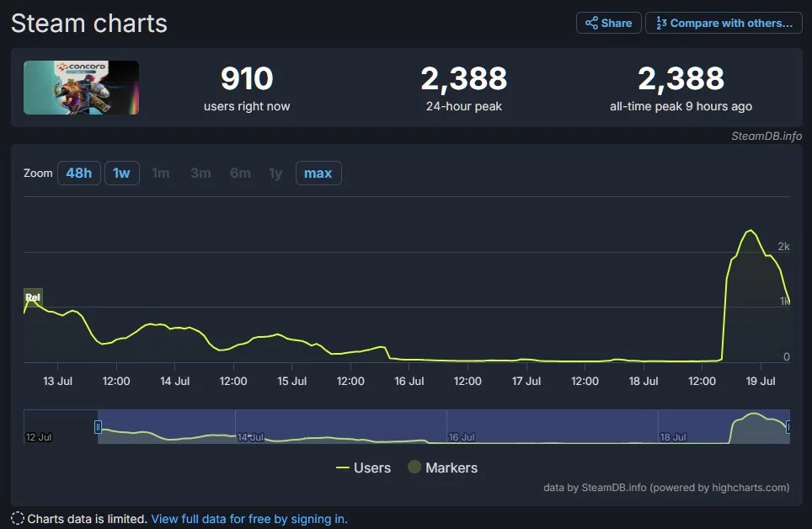Click the 18 Jul axis label
812x529 pixels.
(x=644, y=381)
